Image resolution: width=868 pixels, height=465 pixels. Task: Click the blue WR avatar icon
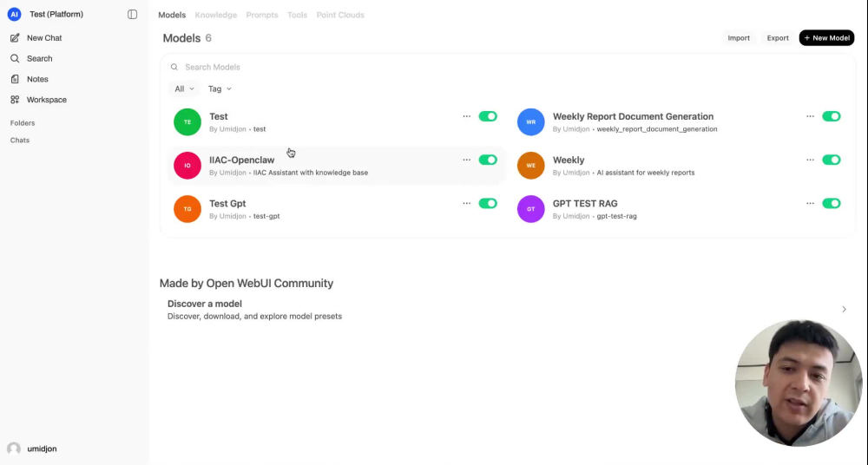(x=531, y=121)
